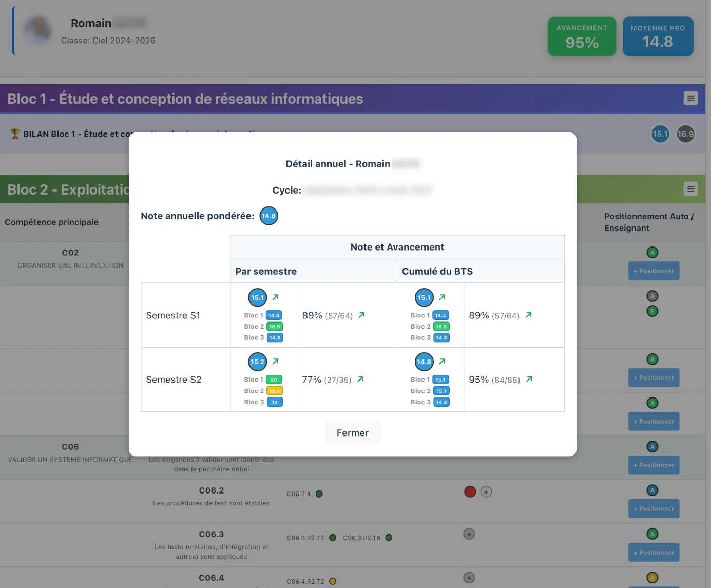Click the C06.3 competence title
The width and height of the screenshot is (711, 588).
tap(212, 534)
